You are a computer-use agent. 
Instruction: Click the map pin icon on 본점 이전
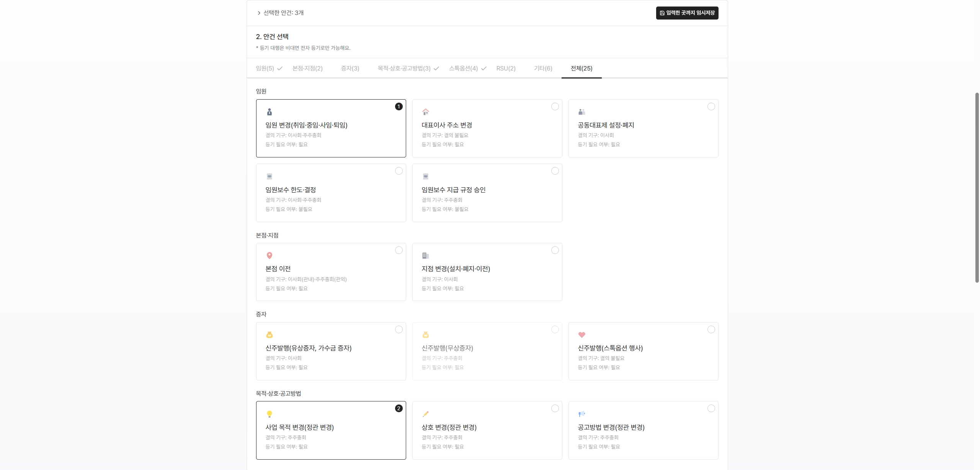(270, 255)
